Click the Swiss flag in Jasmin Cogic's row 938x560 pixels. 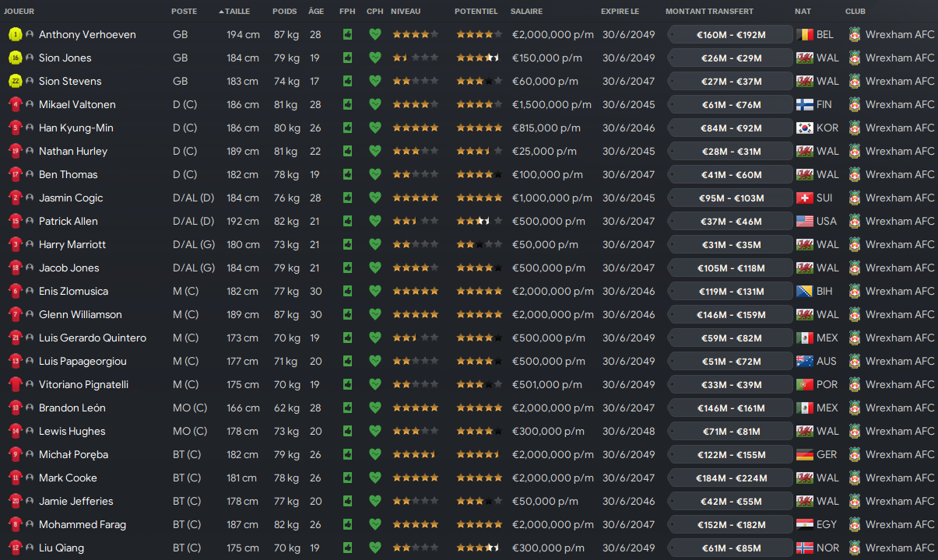point(805,198)
